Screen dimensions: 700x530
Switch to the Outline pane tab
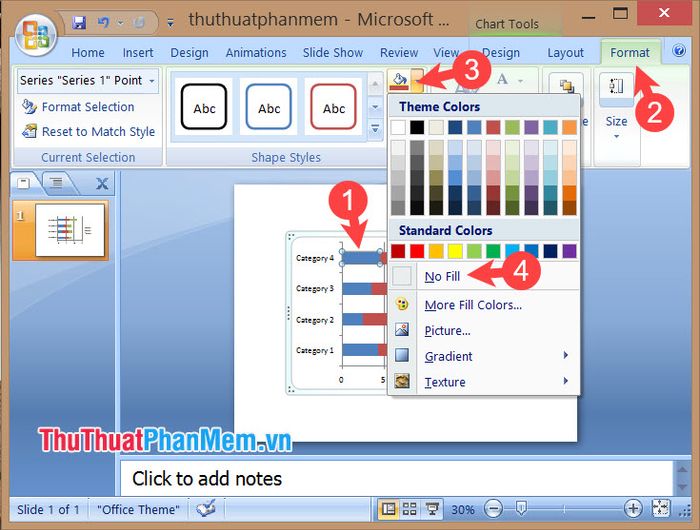(56, 183)
